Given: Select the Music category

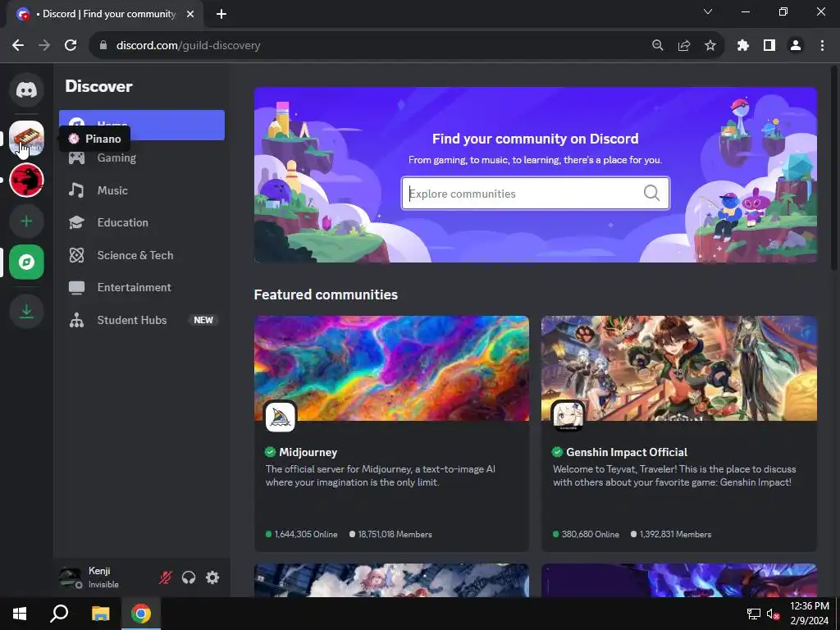Looking at the screenshot, I should pyautogui.click(x=141, y=190).
